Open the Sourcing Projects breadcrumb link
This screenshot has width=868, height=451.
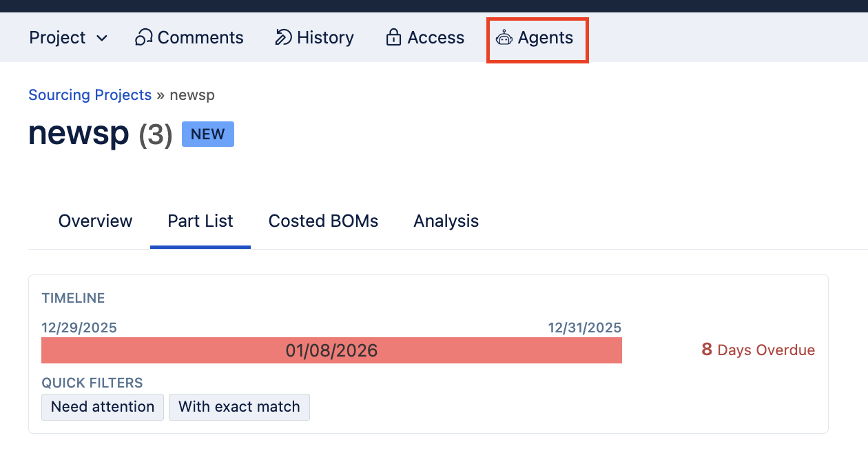click(x=90, y=95)
